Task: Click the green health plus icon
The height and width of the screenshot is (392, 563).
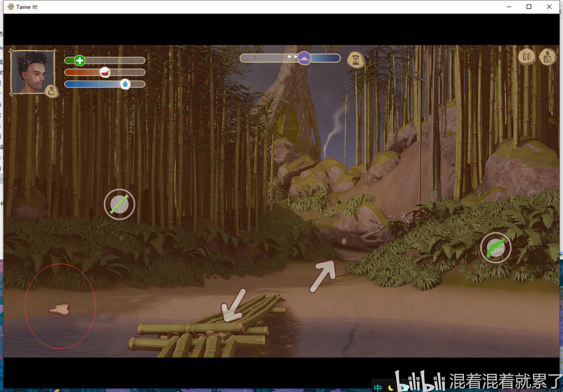Action: pos(80,60)
